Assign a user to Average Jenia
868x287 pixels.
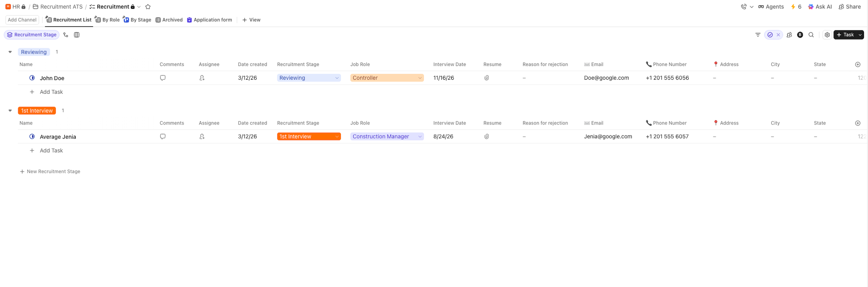[202, 137]
